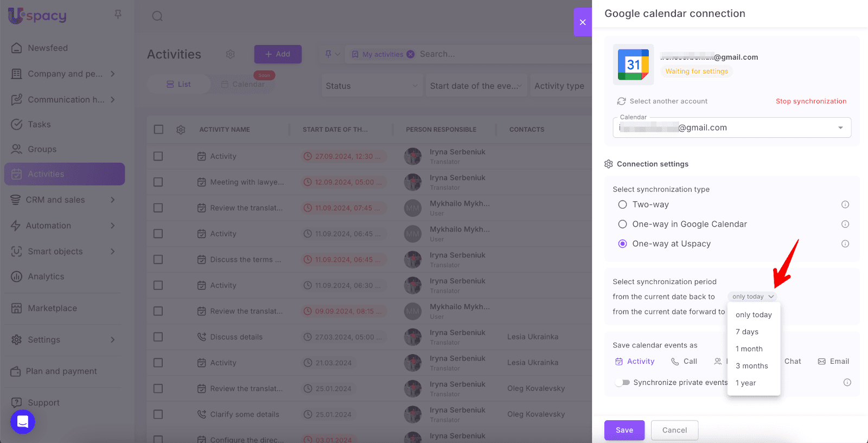Click the pin icon near Uspacy logo
The height and width of the screenshot is (443, 868).
coord(118,15)
